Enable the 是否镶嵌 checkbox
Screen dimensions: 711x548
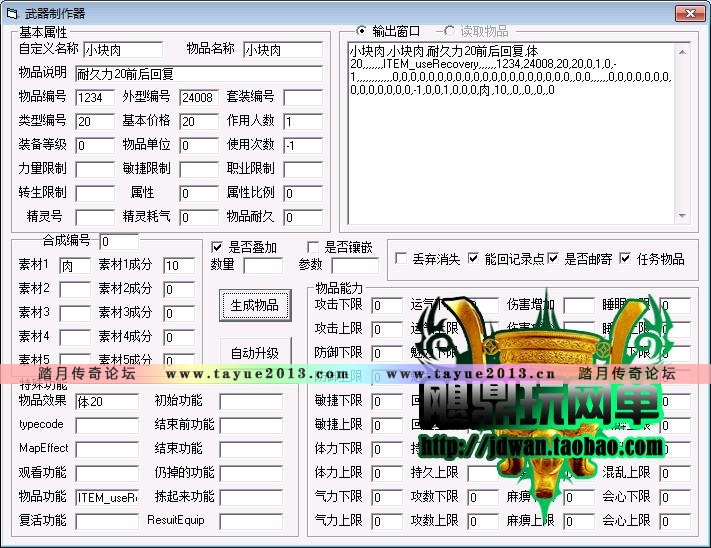pyautogui.click(x=314, y=247)
